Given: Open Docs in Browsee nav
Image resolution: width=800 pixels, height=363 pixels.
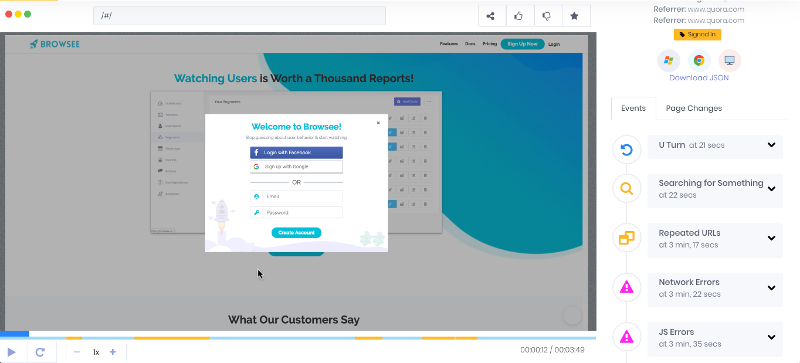Looking at the screenshot, I should tap(470, 44).
